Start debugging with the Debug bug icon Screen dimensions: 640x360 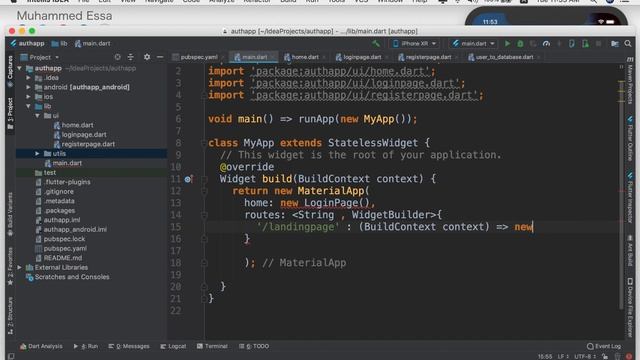(x=520, y=43)
